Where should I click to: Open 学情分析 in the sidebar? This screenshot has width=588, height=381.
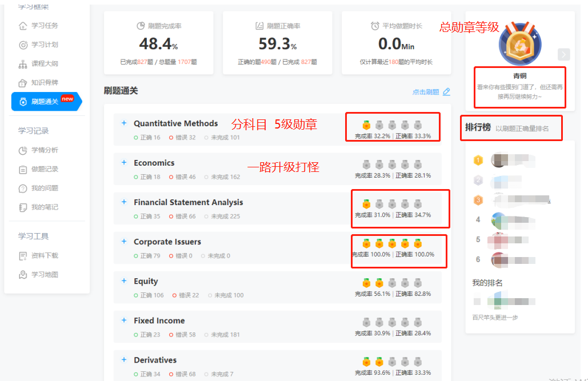[38, 150]
